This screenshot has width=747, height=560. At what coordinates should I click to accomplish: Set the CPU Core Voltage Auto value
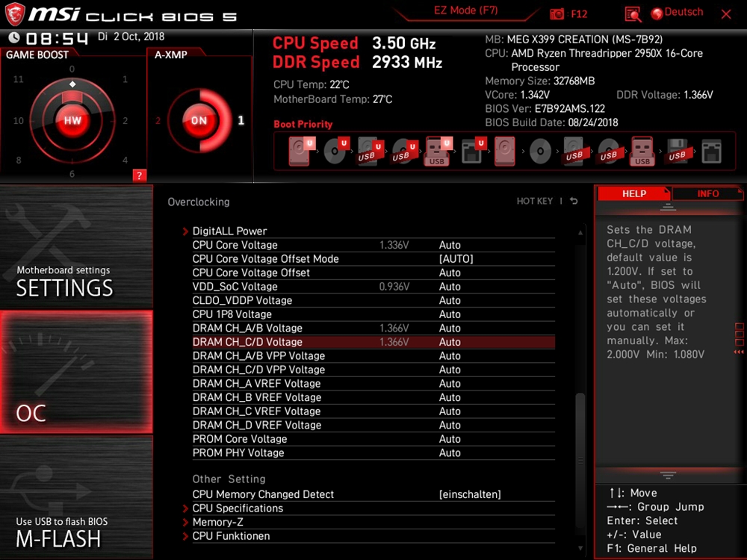click(x=450, y=245)
